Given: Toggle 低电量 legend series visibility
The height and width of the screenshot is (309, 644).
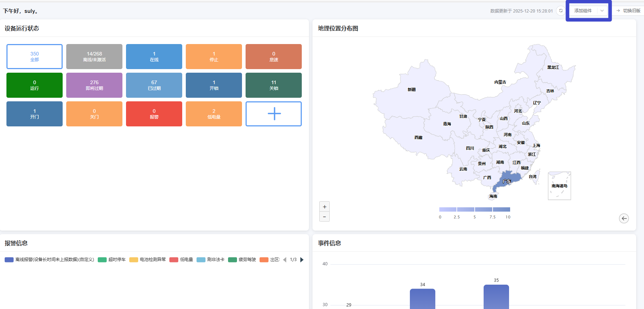Looking at the screenshot, I should click(181, 260).
